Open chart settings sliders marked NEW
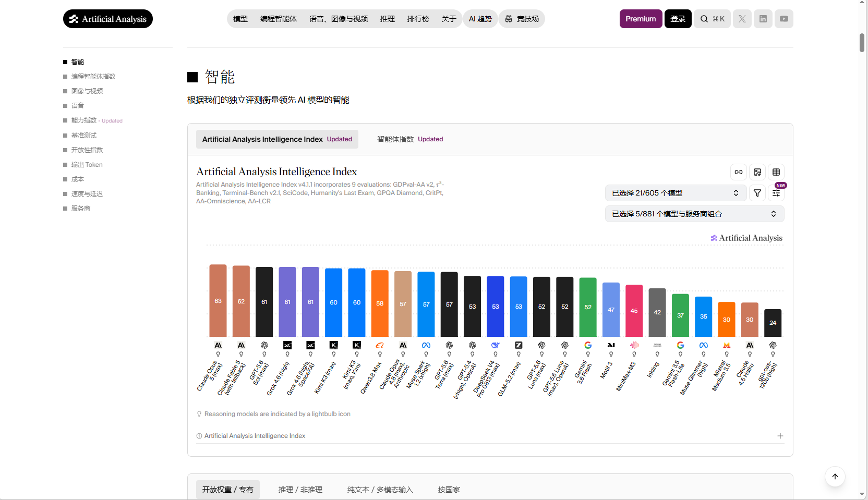 point(776,193)
